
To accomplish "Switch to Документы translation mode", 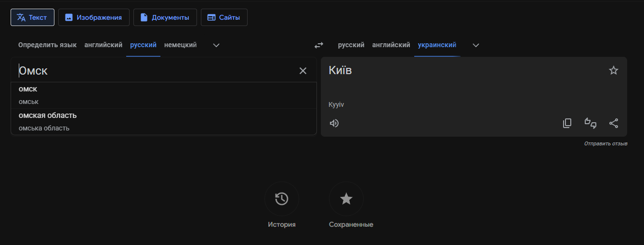I will pyautogui.click(x=165, y=17).
